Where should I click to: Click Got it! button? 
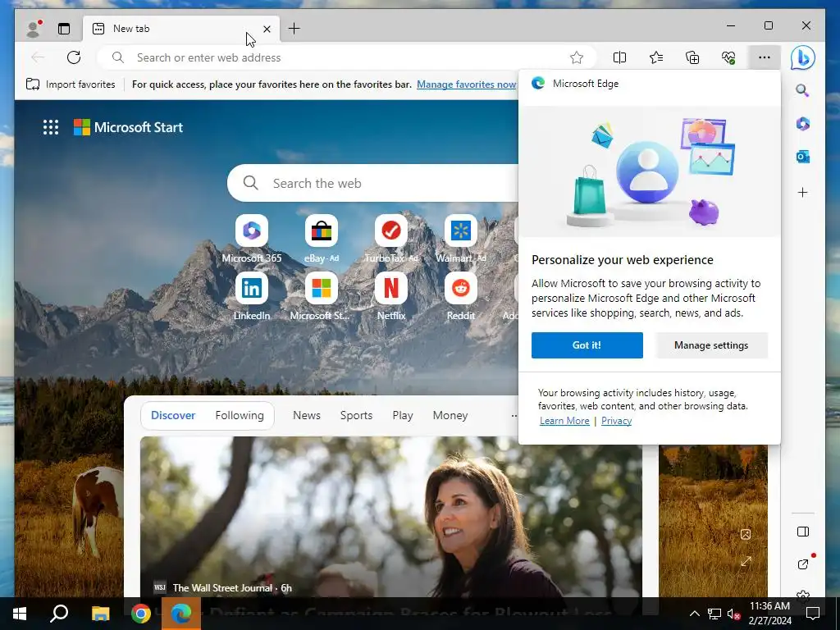587,345
